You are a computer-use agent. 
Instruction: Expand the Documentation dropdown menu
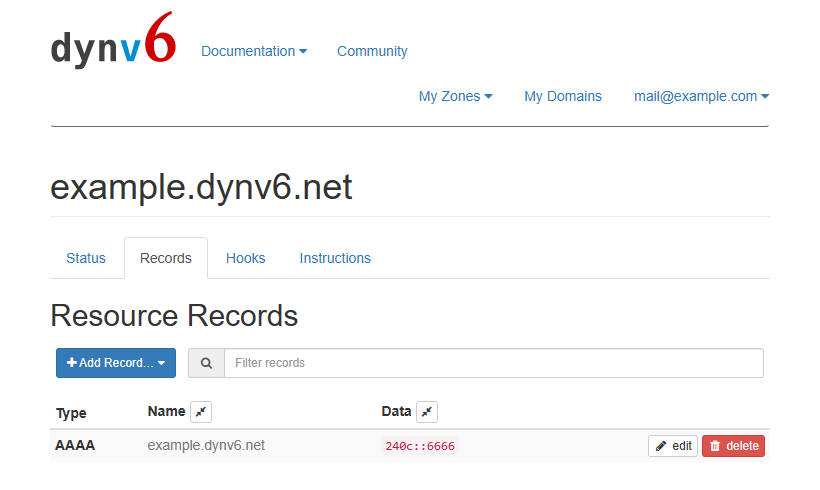[x=254, y=51]
